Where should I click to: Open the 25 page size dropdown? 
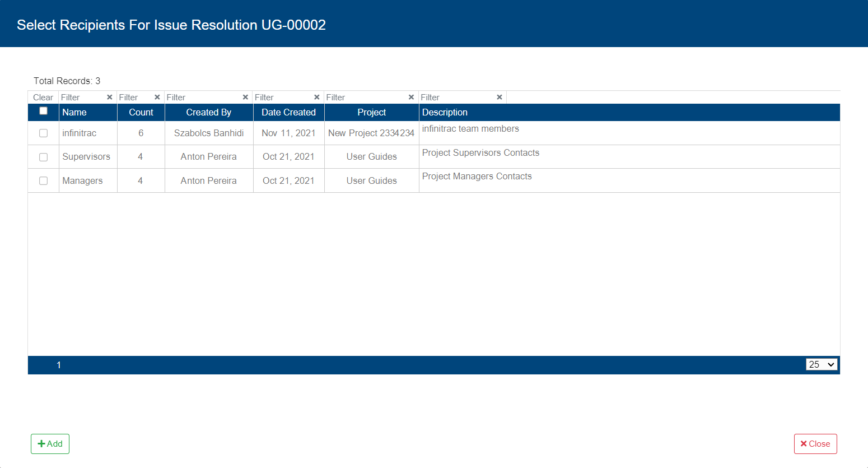(x=822, y=364)
